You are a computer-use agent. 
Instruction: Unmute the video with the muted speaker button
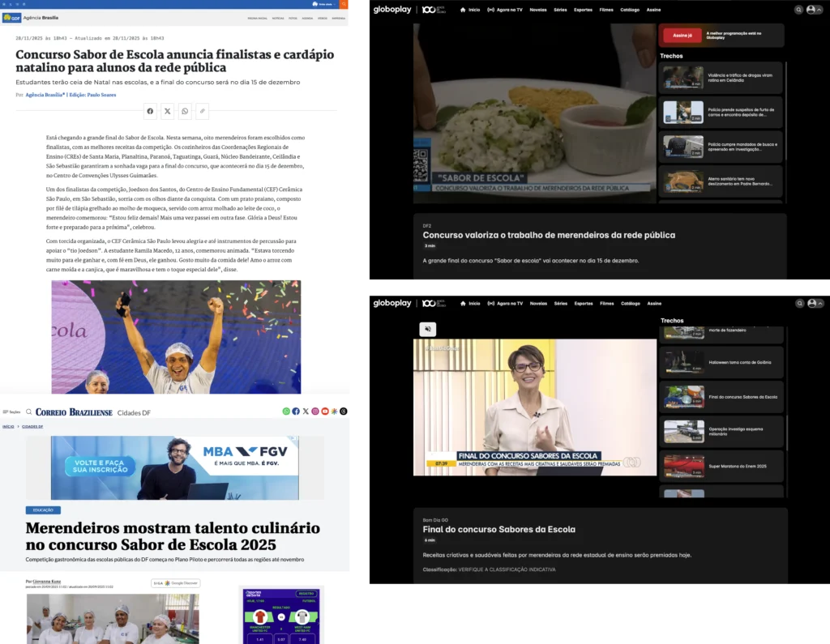coord(428,329)
